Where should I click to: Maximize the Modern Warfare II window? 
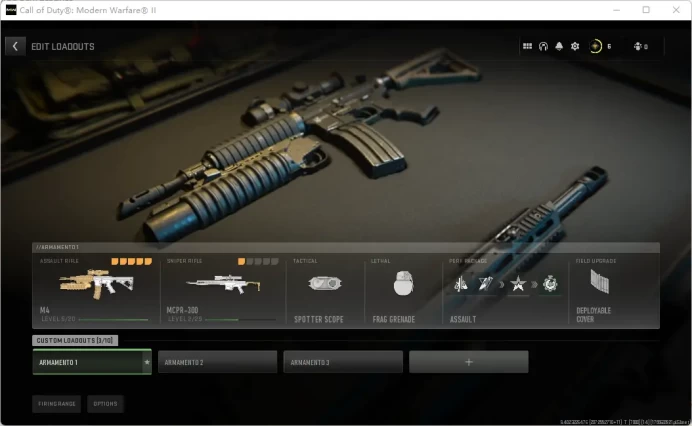[x=646, y=10]
